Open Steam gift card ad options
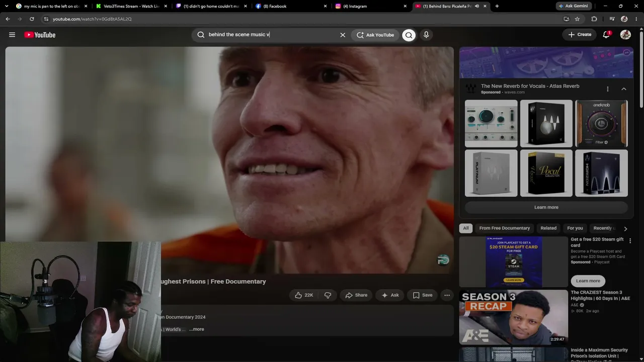The width and height of the screenshot is (644, 362). click(630, 241)
